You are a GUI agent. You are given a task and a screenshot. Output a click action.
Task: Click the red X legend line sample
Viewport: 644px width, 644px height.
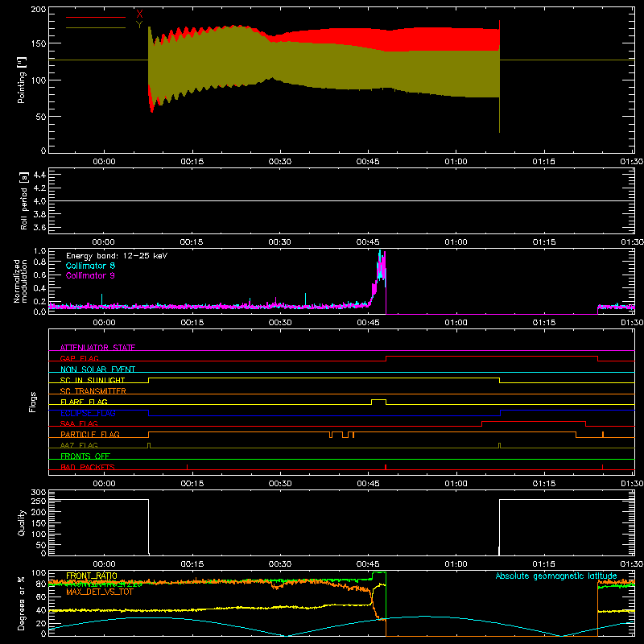[96, 17]
